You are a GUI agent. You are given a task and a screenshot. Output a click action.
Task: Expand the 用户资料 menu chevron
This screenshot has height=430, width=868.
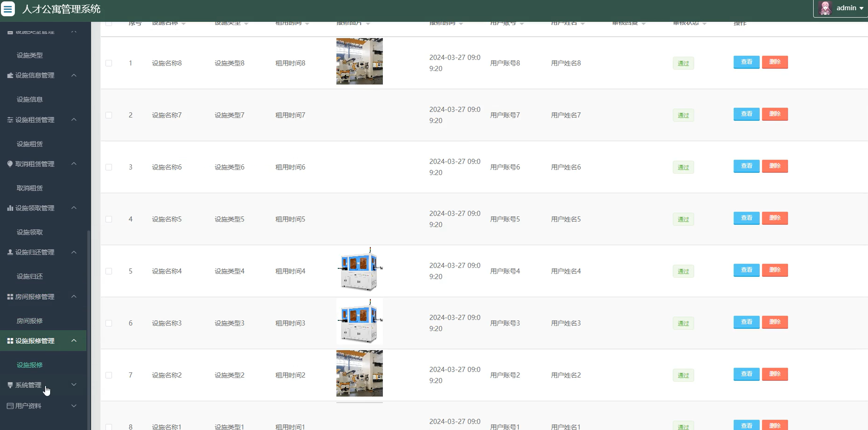(x=74, y=406)
